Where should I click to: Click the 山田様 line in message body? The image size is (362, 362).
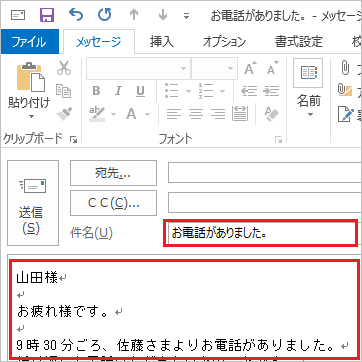pos(37,278)
